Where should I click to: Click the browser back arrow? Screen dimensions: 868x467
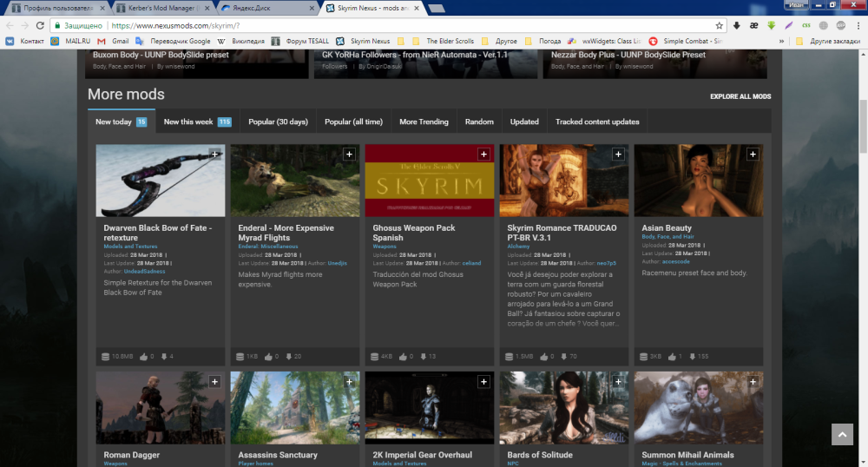tap(10, 25)
